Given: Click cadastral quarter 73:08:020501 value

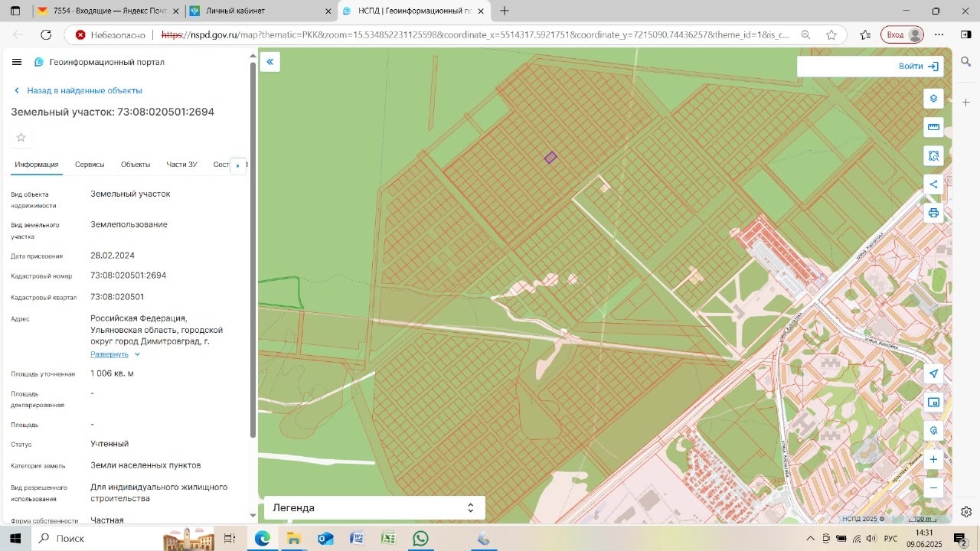Looking at the screenshot, I should (x=117, y=297).
